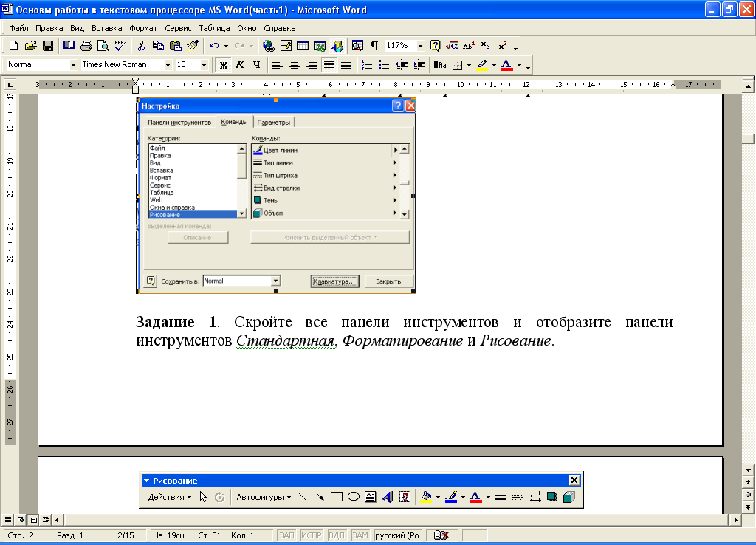
Task: Toggle bold formatting Ж
Action: point(223,65)
